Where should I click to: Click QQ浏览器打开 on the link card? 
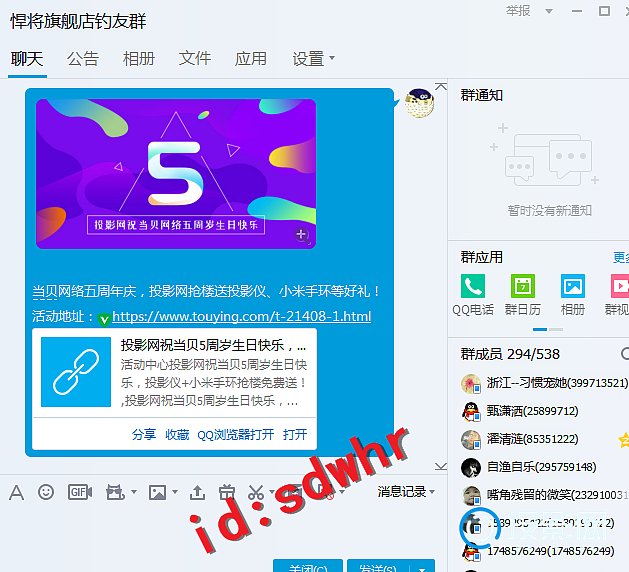[x=235, y=434]
